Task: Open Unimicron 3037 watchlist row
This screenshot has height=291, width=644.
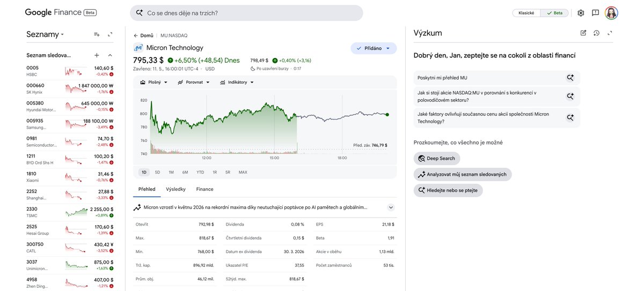Action: (x=70, y=265)
